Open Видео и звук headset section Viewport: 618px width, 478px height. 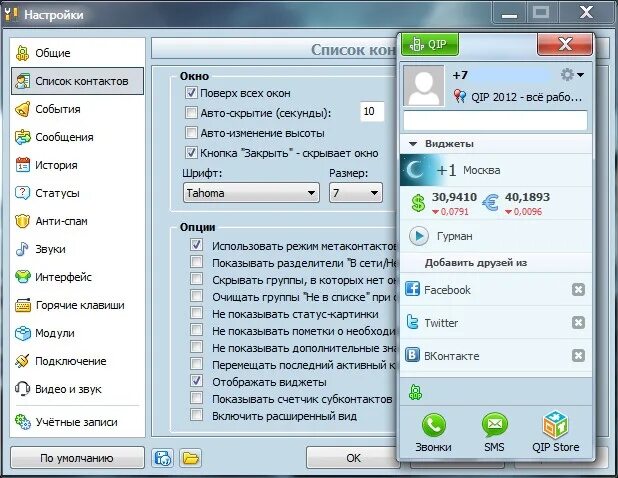click(x=22, y=389)
